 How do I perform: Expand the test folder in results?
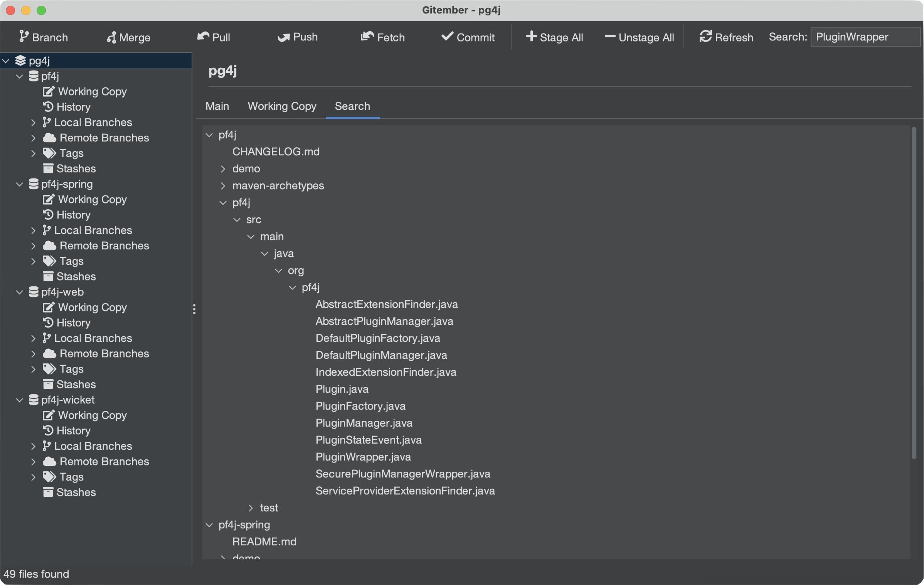point(251,508)
